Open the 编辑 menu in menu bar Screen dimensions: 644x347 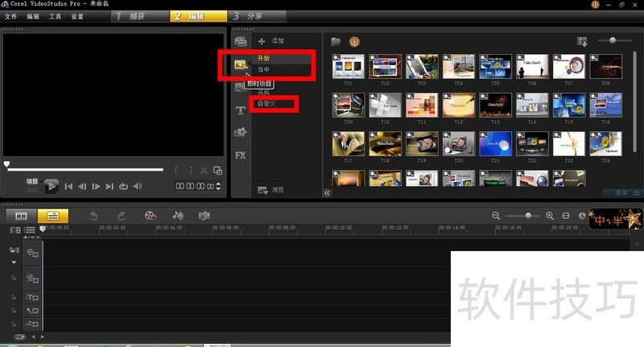(32, 16)
